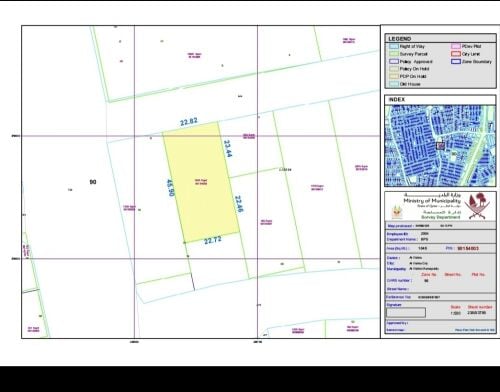Click the Street Name label
Viewport: 500px width, 392px height.
(398, 289)
